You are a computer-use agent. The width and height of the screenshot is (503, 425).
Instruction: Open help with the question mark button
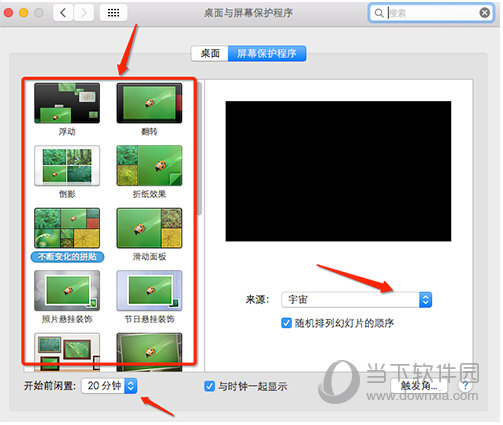tap(465, 386)
